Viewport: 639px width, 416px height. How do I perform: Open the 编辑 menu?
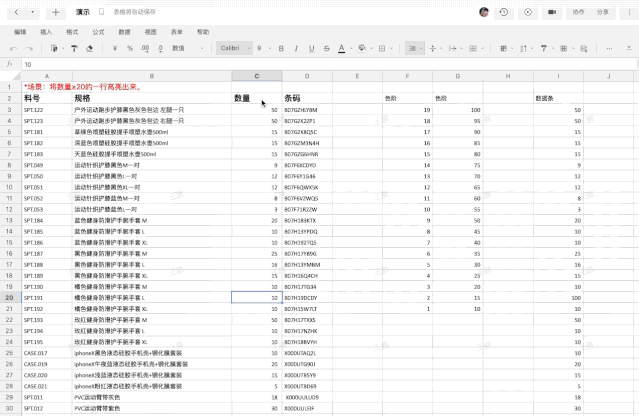pos(20,32)
